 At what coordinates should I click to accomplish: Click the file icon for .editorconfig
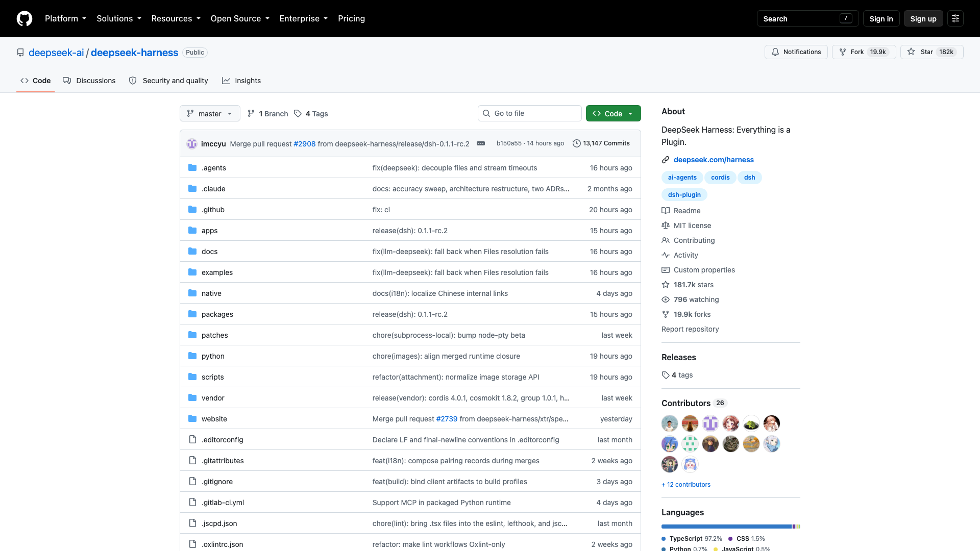[x=192, y=439]
